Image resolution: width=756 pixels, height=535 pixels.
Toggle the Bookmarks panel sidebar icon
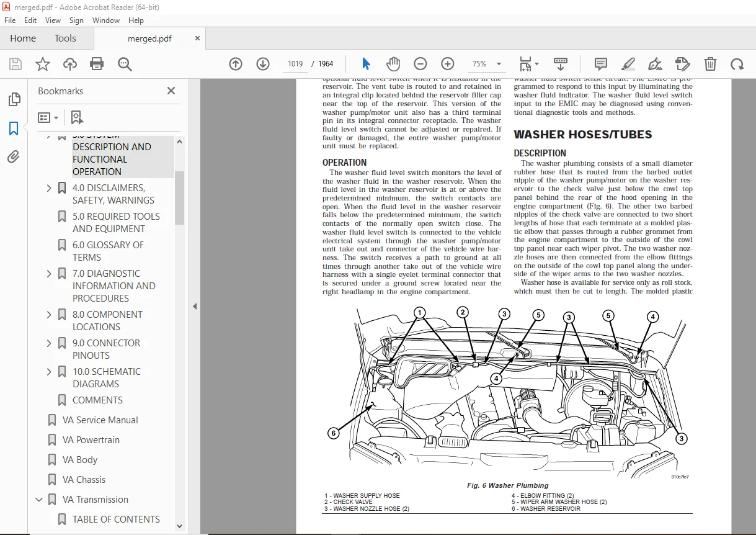click(x=14, y=128)
